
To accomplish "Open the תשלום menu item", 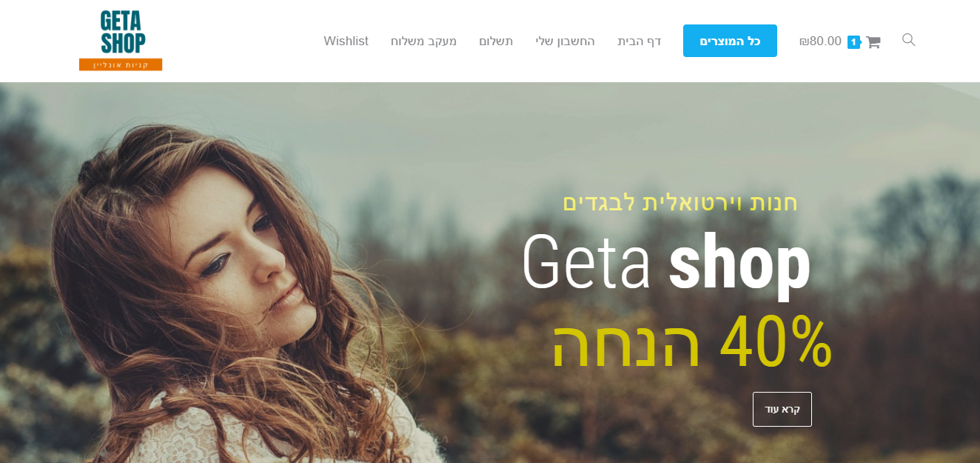I will coord(496,41).
